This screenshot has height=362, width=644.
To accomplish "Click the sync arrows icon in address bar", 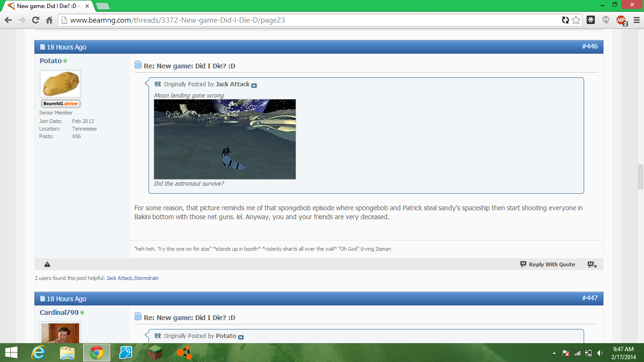I will [565, 20].
